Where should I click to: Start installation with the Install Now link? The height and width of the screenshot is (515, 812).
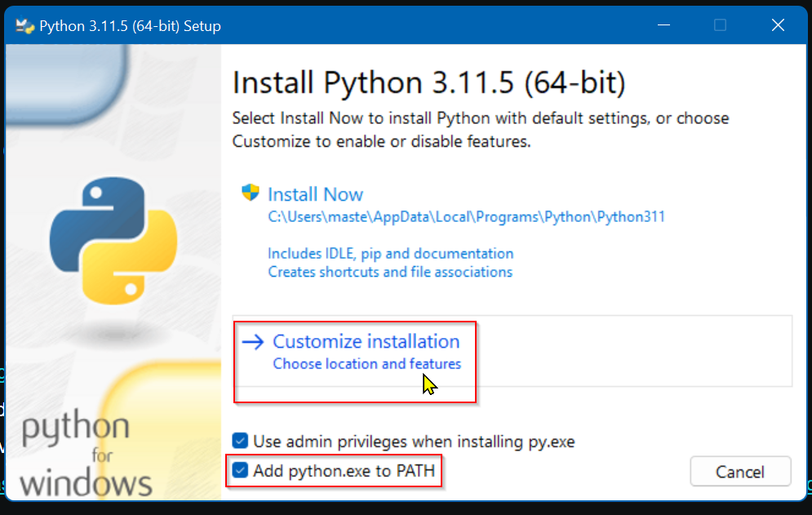(315, 194)
